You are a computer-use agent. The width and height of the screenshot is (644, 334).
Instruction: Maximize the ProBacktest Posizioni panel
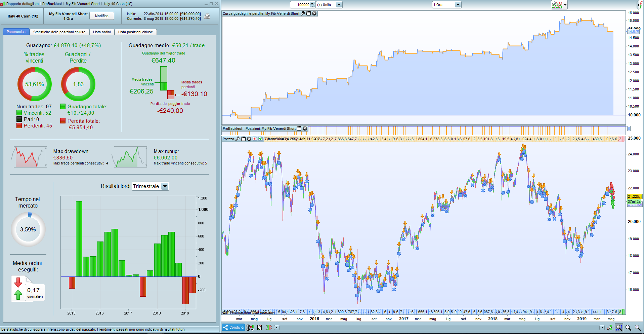(x=299, y=128)
